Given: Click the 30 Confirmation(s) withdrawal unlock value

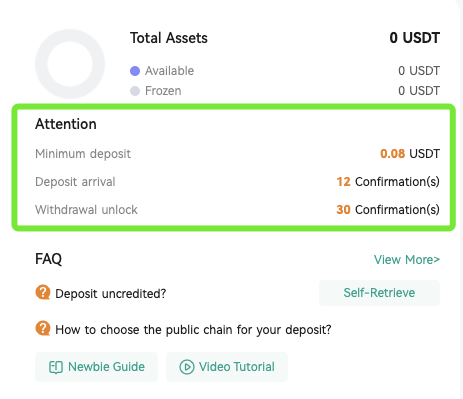Looking at the screenshot, I should (388, 210).
